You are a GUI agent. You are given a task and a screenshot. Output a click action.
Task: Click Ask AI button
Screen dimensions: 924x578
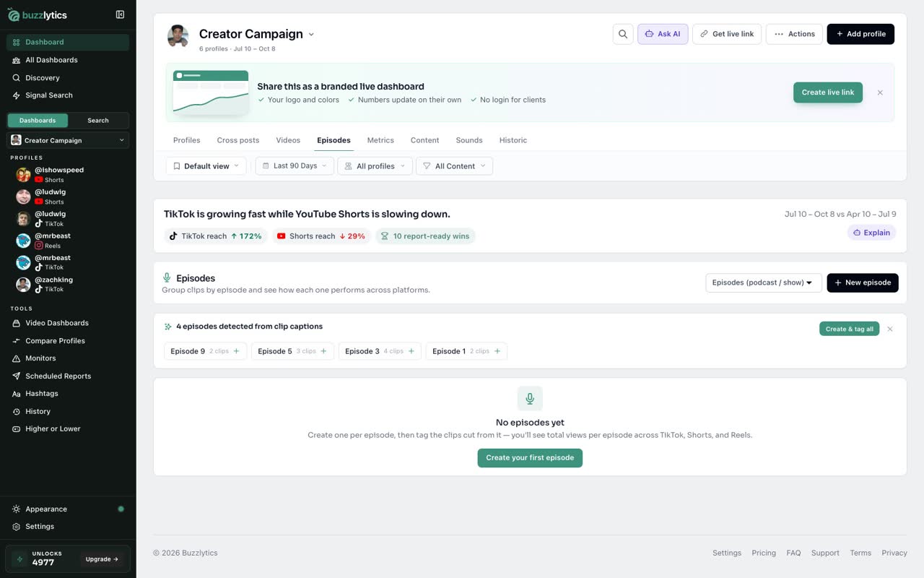[663, 34]
